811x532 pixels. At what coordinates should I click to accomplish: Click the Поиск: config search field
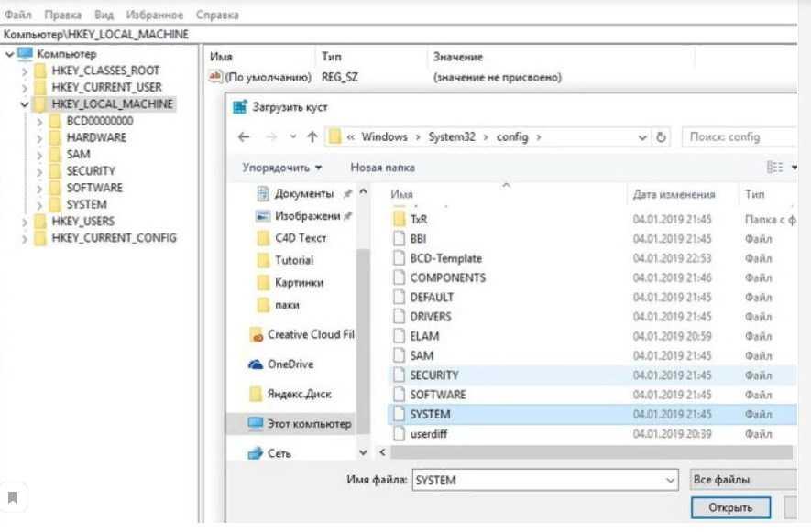point(740,137)
